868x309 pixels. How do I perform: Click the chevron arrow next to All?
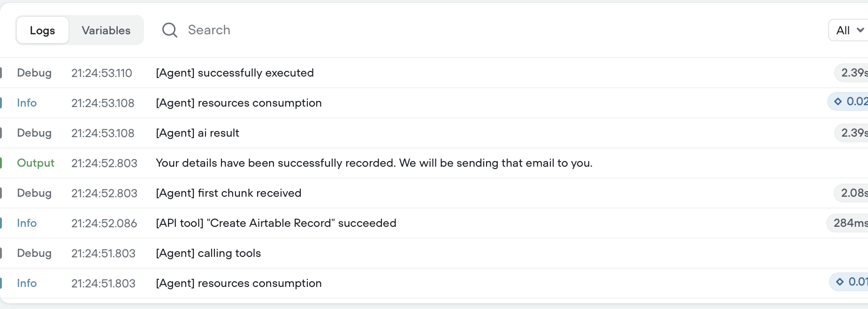(x=860, y=30)
